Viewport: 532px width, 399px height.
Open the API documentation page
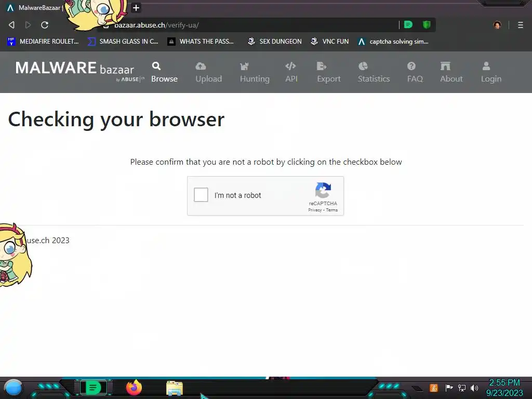pos(291,72)
